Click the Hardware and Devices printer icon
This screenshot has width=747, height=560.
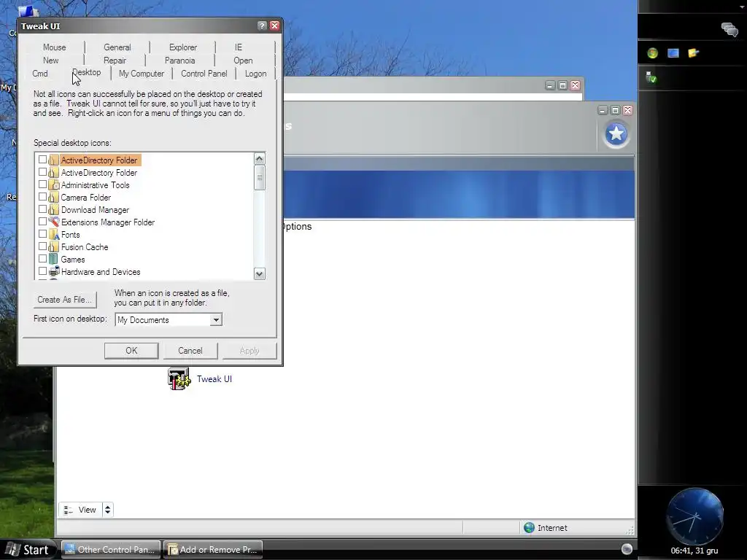click(54, 271)
